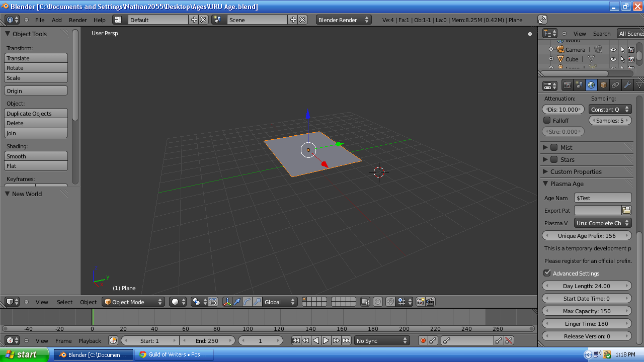Enable the Stars panel checkbox
Image resolution: width=644 pixels, height=362 pixels.
click(x=554, y=159)
